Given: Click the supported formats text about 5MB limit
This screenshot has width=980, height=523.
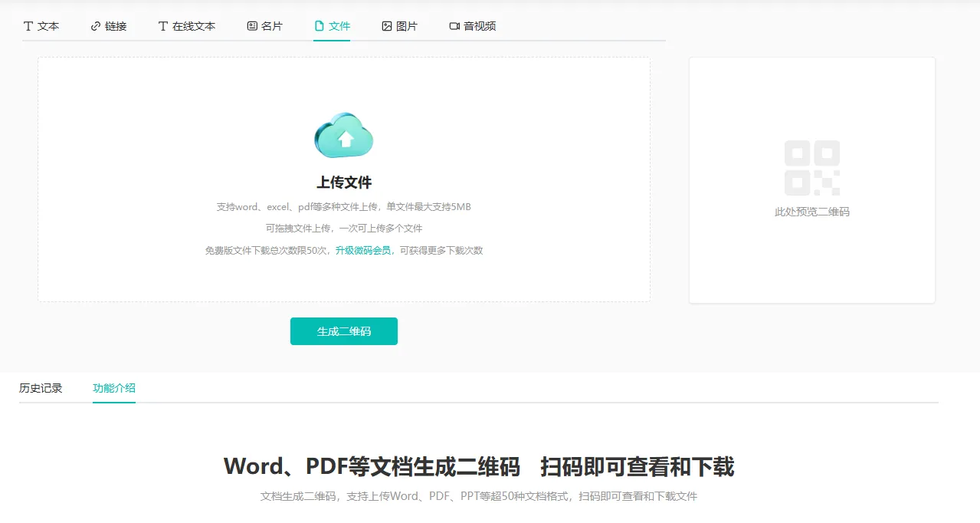Looking at the screenshot, I should click(x=344, y=207).
